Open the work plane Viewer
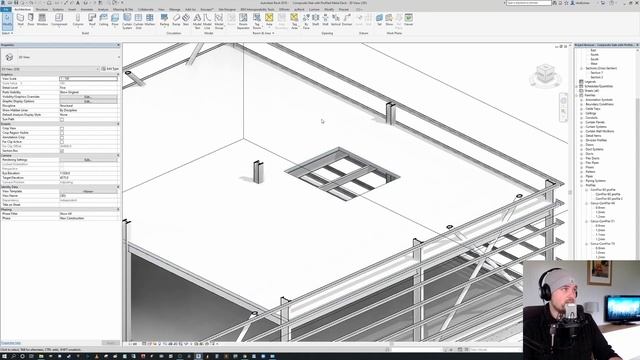 point(409,20)
